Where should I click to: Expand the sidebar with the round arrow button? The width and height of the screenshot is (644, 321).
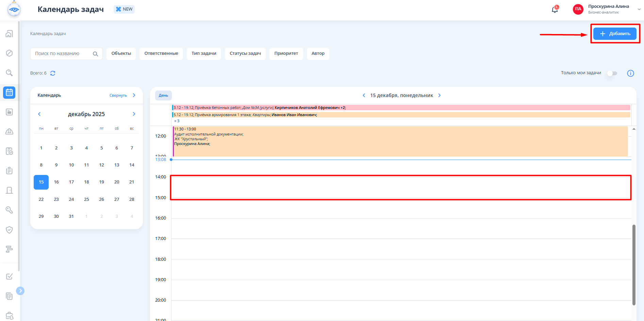(x=20, y=291)
